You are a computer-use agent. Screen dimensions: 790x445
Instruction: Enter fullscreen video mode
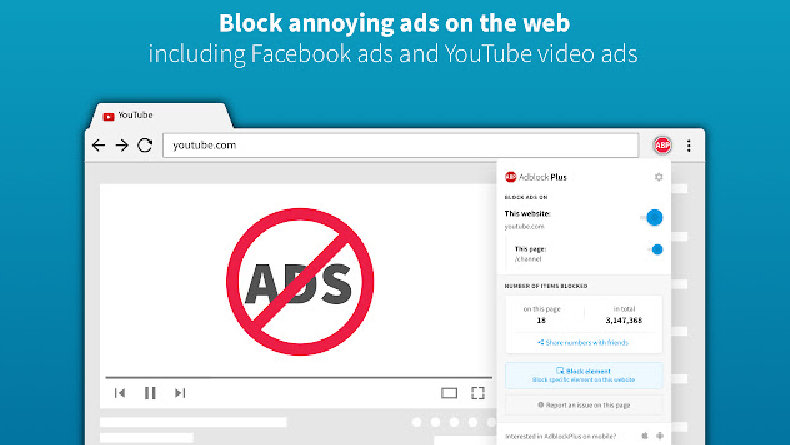coord(478,393)
